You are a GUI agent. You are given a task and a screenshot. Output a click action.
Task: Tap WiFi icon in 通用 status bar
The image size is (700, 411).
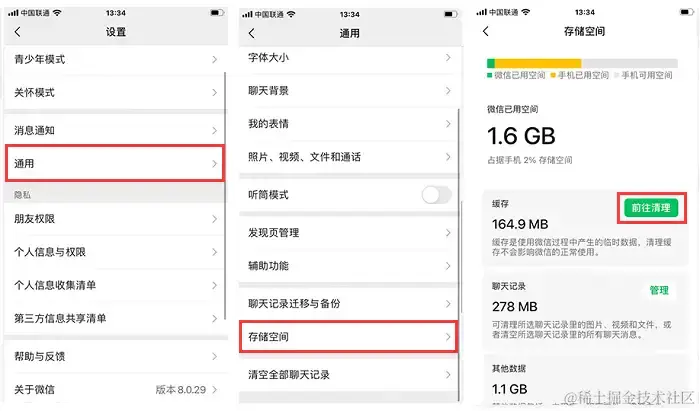(292, 14)
